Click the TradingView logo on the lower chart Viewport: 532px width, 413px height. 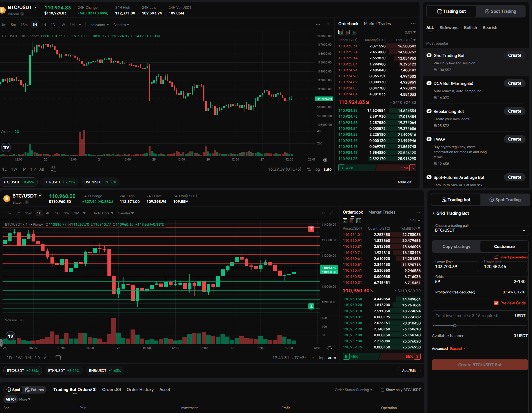point(11,336)
